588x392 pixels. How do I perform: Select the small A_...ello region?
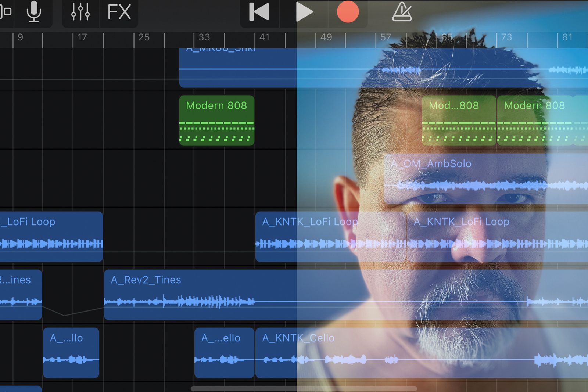click(224, 353)
